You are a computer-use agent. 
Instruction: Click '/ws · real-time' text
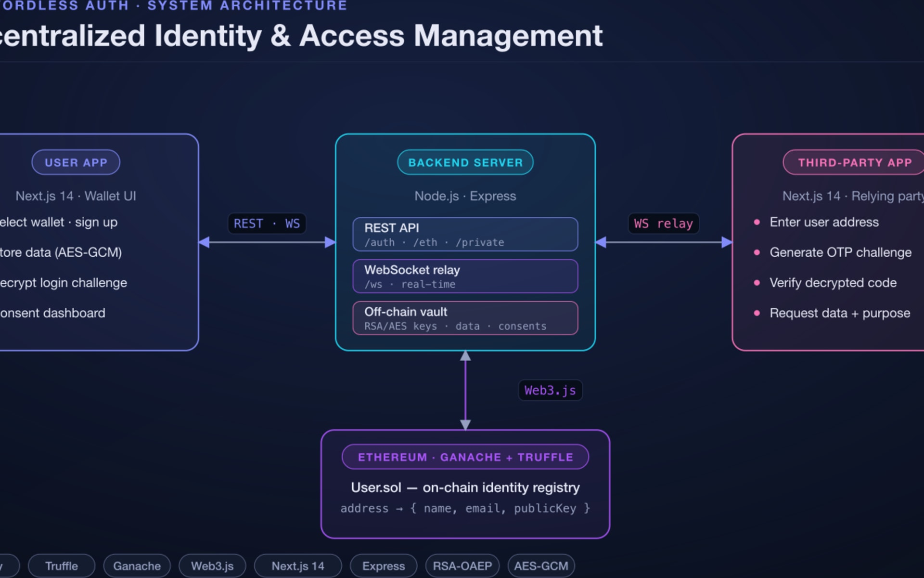coord(410,284)
